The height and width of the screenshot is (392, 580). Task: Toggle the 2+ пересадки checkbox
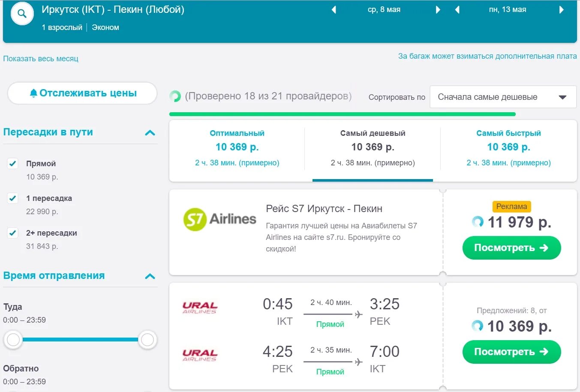pyautogui.click(x=13, y=233)
